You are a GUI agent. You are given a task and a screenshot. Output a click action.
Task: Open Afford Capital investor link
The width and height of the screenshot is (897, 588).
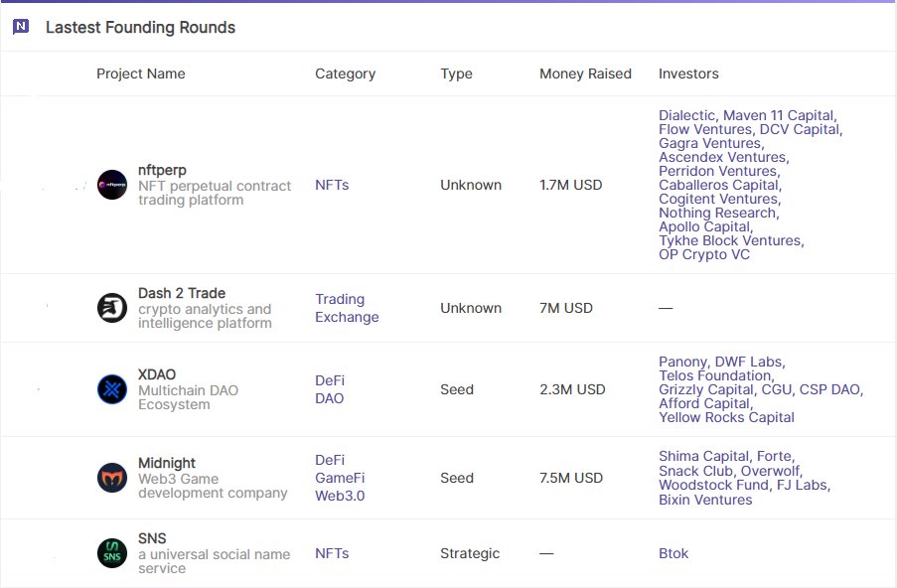click(704, 403)
